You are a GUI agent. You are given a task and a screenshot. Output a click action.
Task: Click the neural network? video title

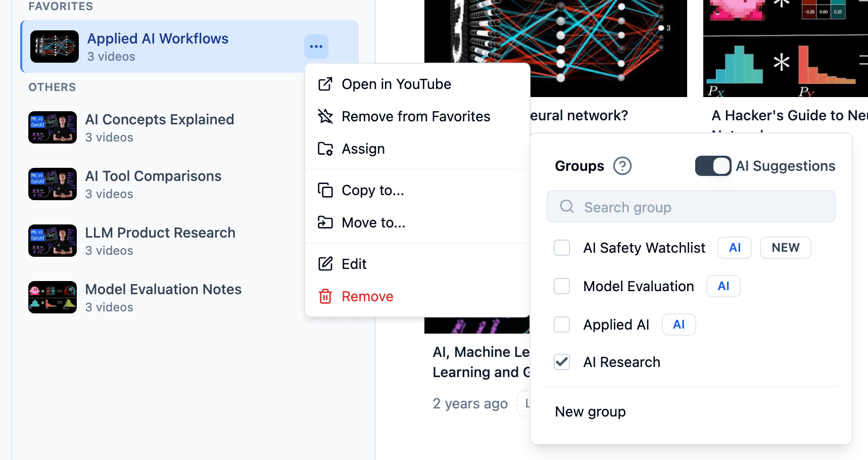point(579,115)
